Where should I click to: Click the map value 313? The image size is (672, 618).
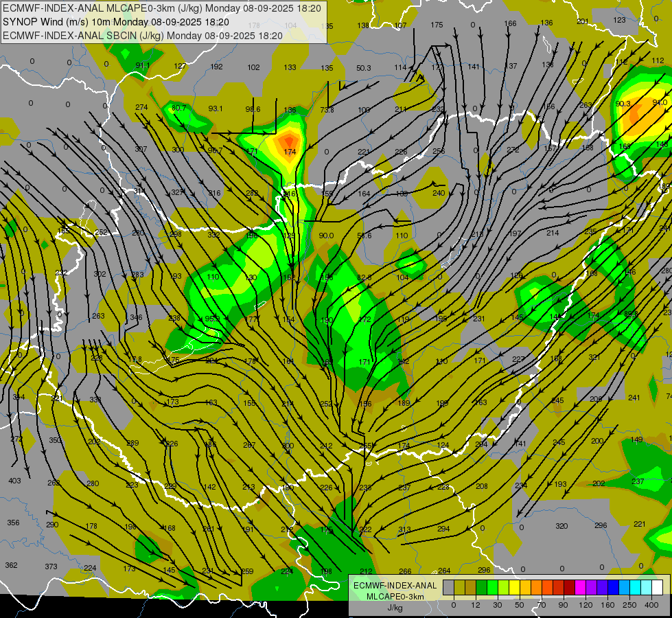[404, 529]
